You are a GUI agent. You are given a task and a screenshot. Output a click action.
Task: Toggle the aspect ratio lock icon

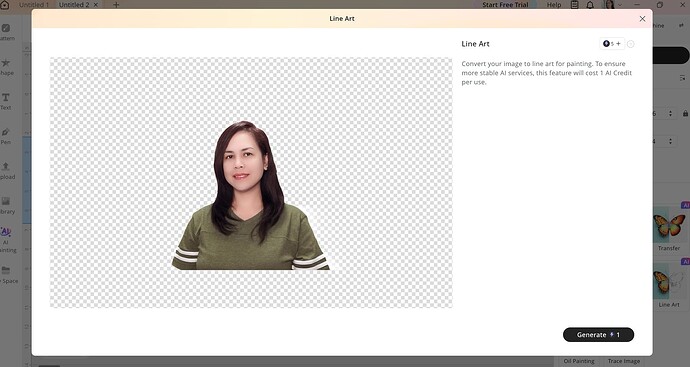(685, 113)
